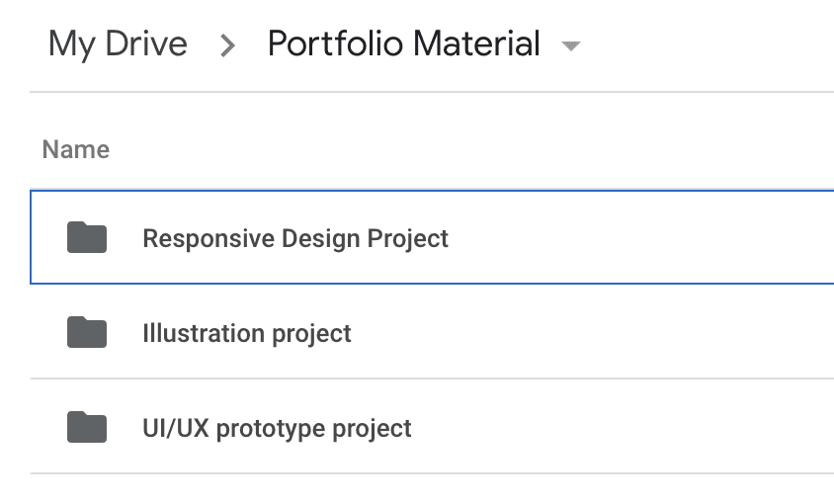The image size is (834, 504).
Task: Click the word "prototype" in last folder name
Action: pyautogui.click(x=270, y=428)
